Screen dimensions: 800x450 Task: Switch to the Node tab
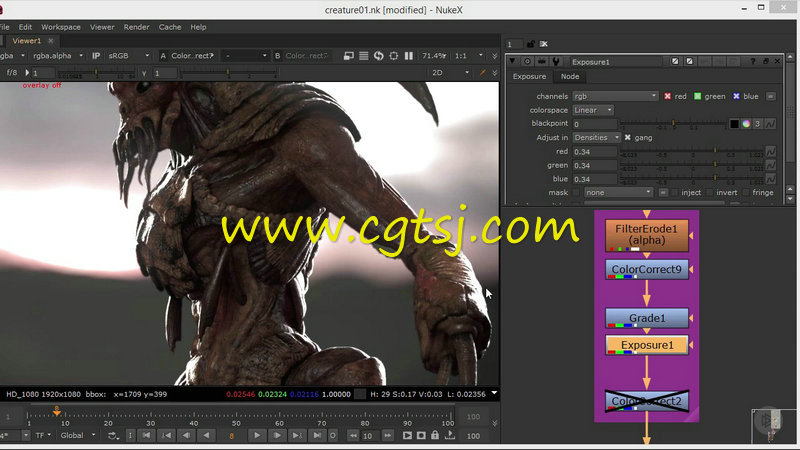coord(570,77)
